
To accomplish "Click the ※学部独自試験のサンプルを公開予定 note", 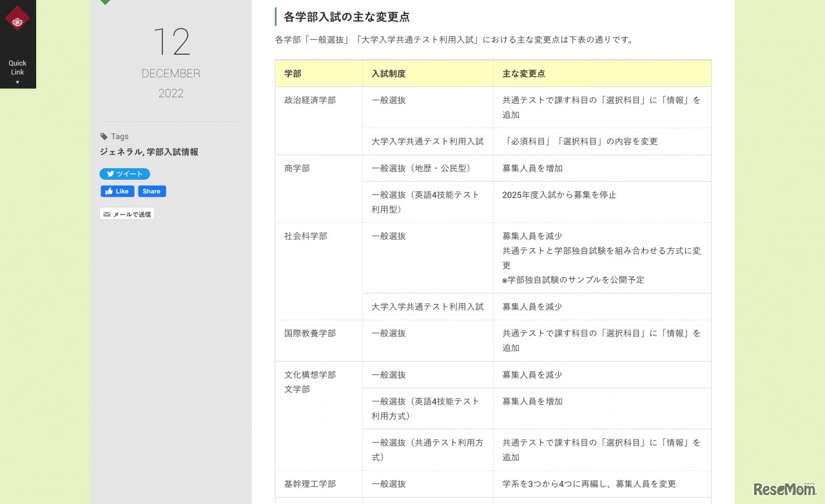I will pyautogui.click(x=573, y=280).
